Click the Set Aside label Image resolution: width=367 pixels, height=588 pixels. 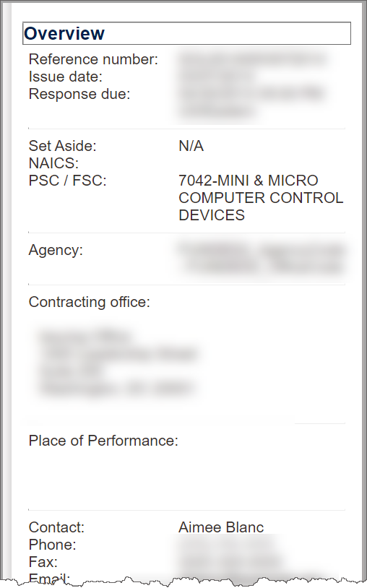point(63,146)
